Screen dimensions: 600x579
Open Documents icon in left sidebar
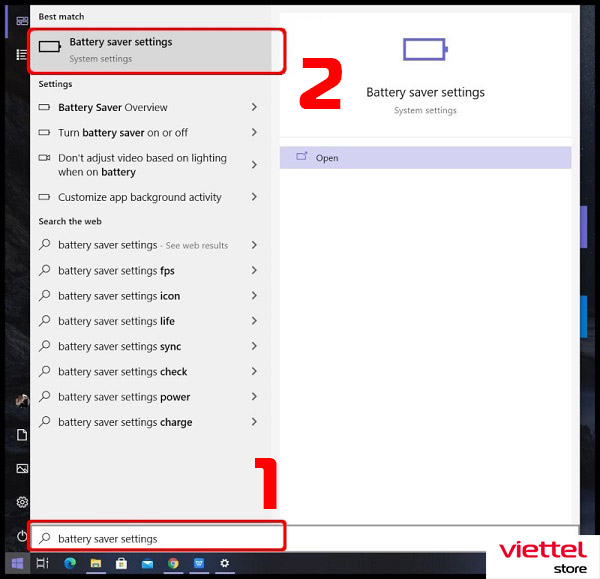22,435
